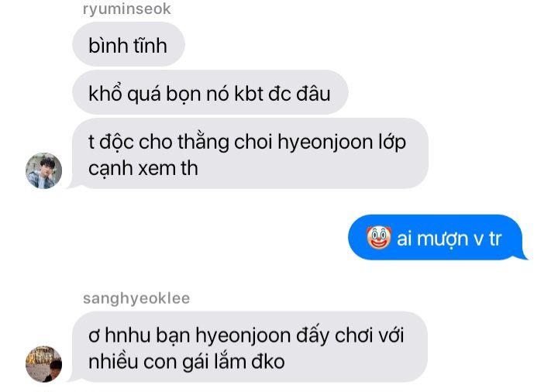Click 'cạnh xem th' text line

pyautogui.click(x=143, y=168)
